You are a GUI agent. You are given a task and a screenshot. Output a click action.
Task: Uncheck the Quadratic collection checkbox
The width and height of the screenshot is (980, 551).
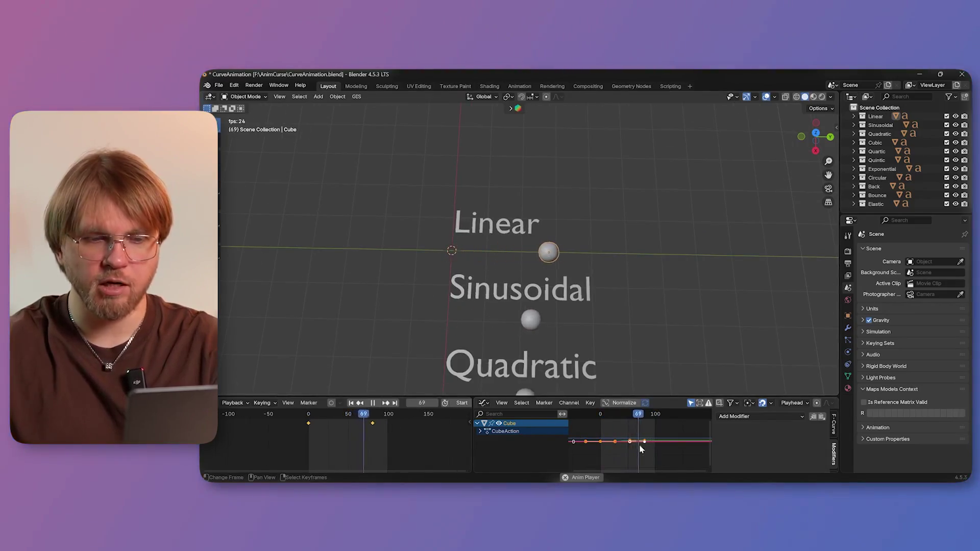pyautogui.click(x=947, y=134)
